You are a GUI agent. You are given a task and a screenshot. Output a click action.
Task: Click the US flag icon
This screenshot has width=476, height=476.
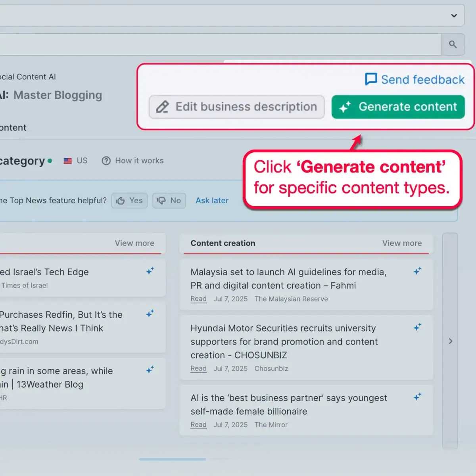click(x=67, y=161)
